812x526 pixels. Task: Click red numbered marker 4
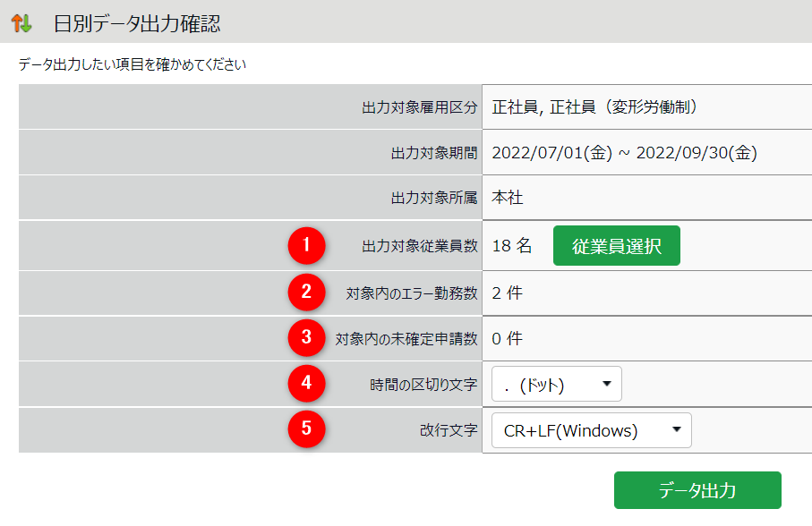pyautogui.click(x=306, y=384)
